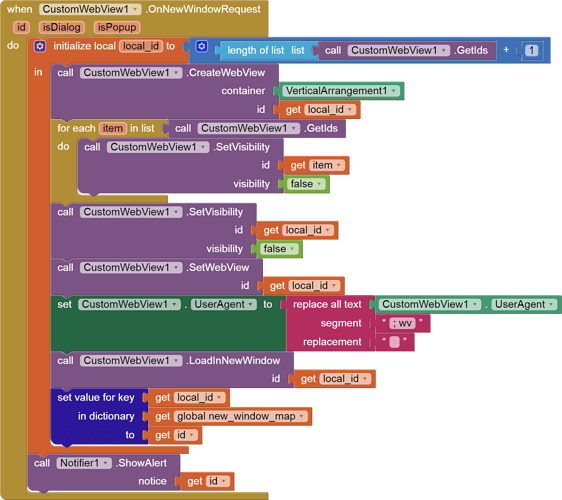
Task: Edit the '; wv' segment text field
Action: point(403,324)
